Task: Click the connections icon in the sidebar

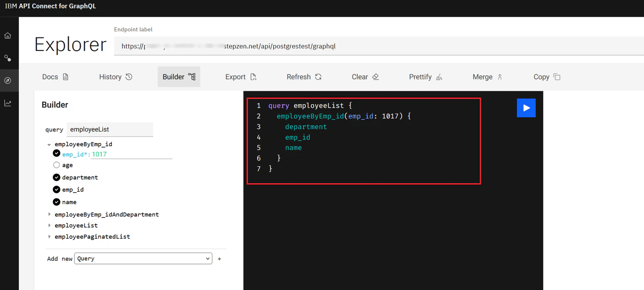Action: [x=8, y=58]
